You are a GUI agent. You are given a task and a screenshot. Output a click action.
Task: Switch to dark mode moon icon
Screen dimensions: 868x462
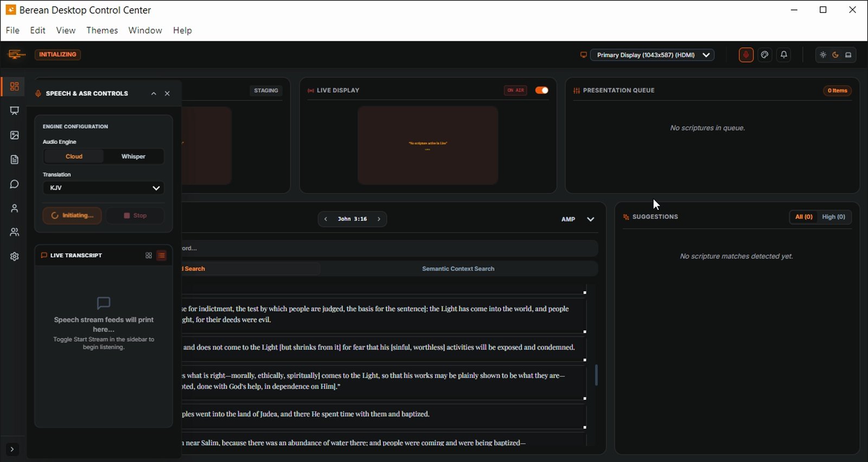click(835, 55)
